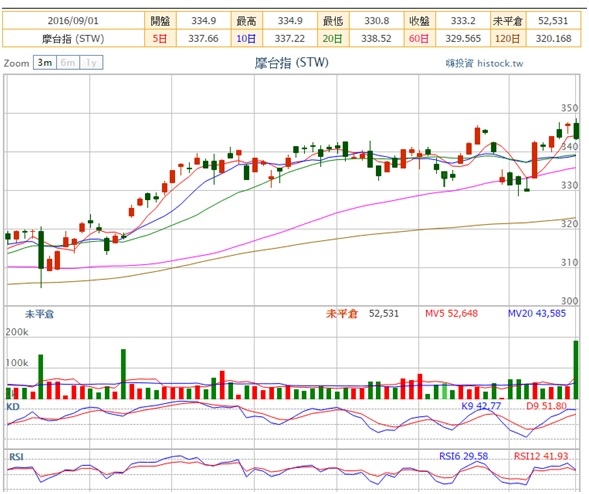Click the 最高 header cell

pyautogui.click(x=246, y=21)
